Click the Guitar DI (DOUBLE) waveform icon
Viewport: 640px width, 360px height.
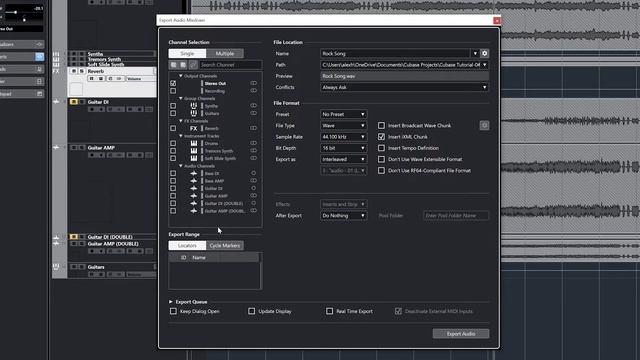[193, 203]
